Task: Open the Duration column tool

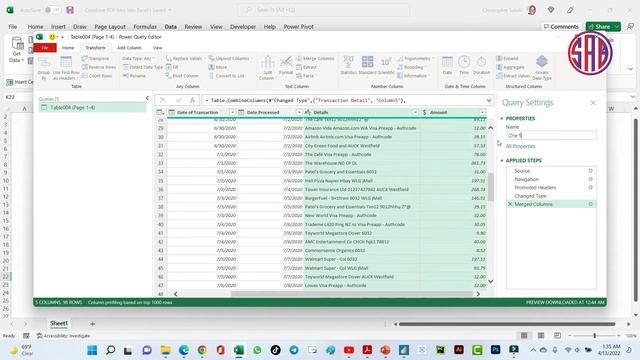Action: click(x=481, y=65)
